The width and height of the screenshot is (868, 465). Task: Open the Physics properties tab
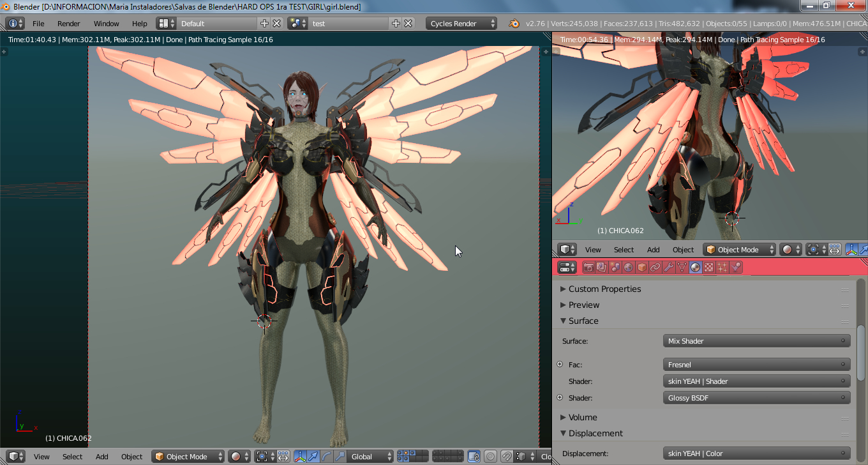tap(736, 268)
